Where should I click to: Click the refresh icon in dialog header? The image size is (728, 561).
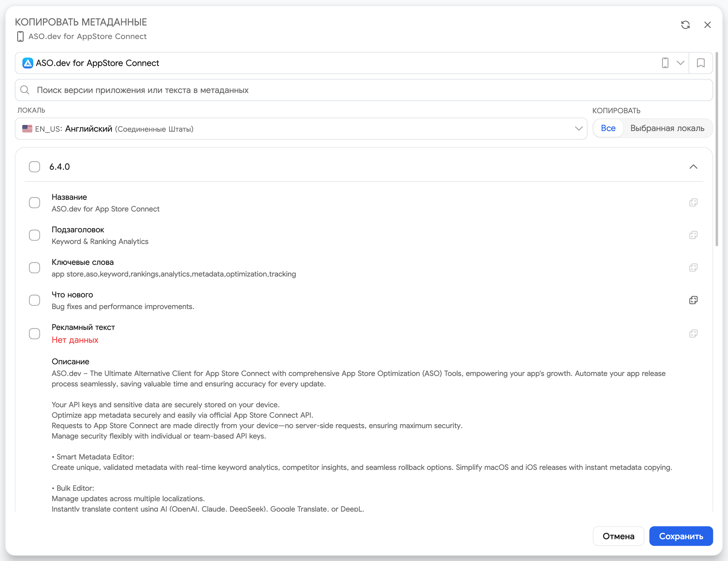(685, 25)
